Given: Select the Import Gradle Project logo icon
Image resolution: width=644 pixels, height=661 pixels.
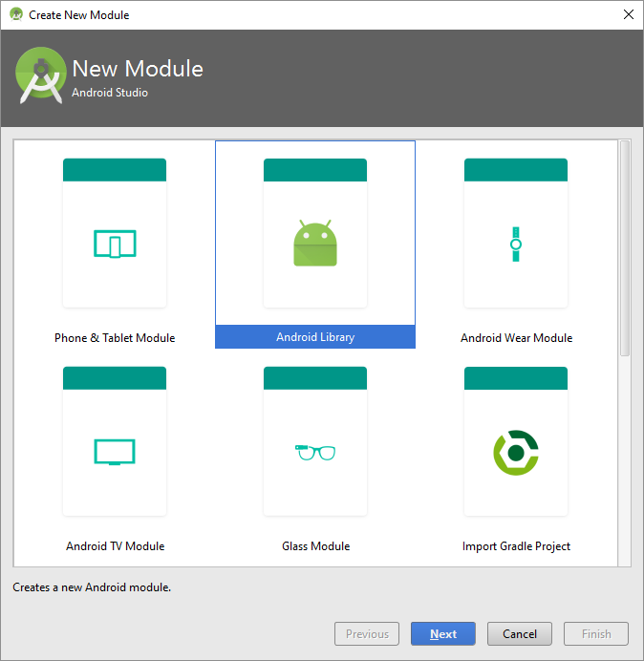Looking at the screenshot, I should (516, 453).
